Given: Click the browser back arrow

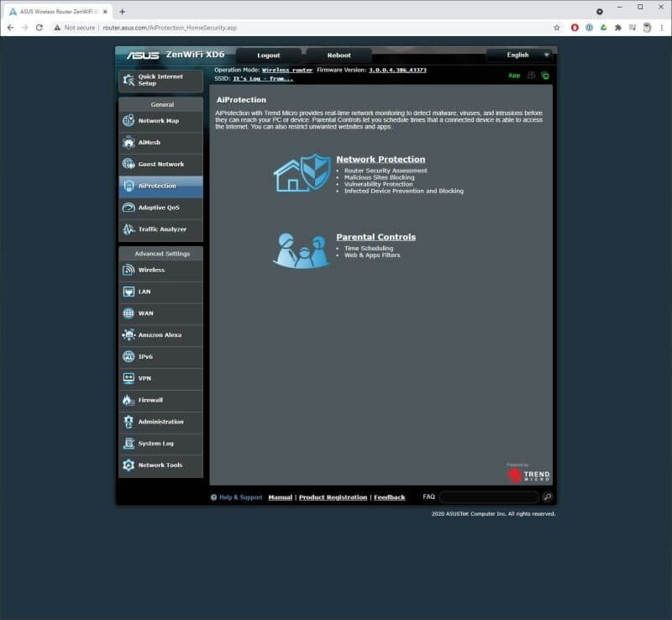Looking at the screenshot, I should coord(10,28).
